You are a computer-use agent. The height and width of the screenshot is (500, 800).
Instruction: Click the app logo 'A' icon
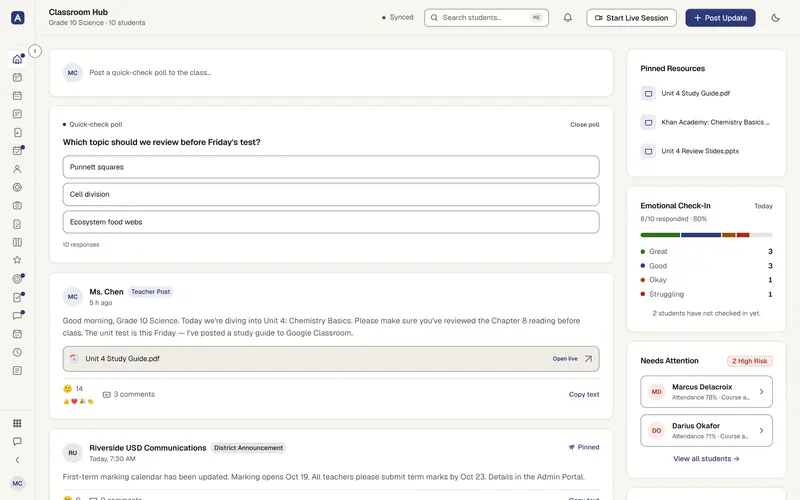pyautogui.click(x=17, y=18)
